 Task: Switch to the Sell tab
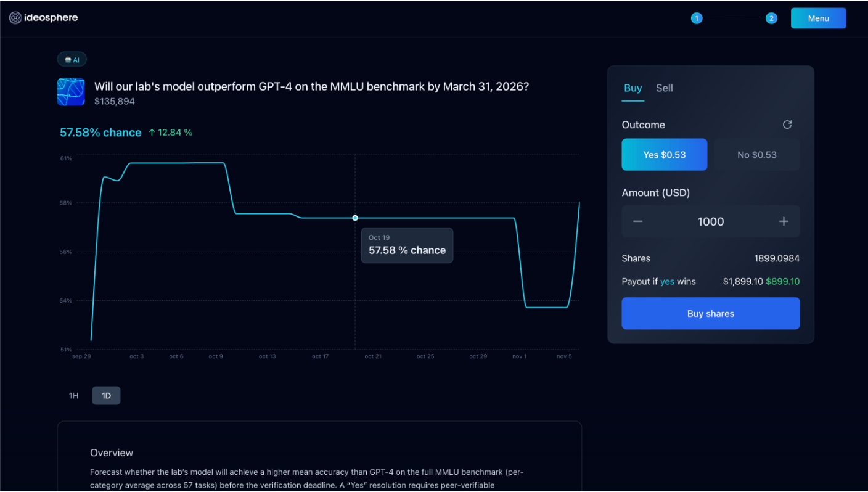tap(664, 88)
